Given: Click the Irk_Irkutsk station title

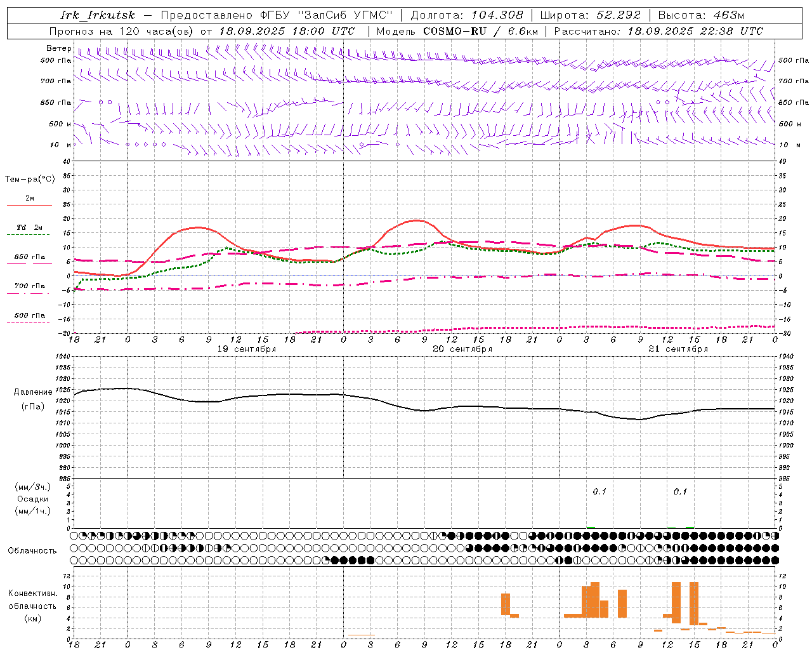Looking at the screenshot, I should click(x=97, y=15).
